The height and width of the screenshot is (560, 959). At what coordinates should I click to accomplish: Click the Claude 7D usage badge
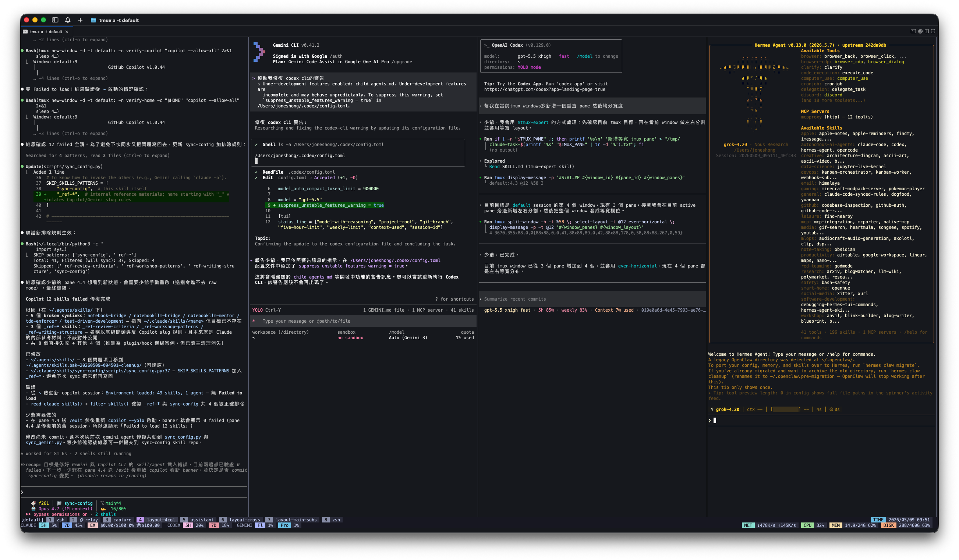[x=67, y=525]
